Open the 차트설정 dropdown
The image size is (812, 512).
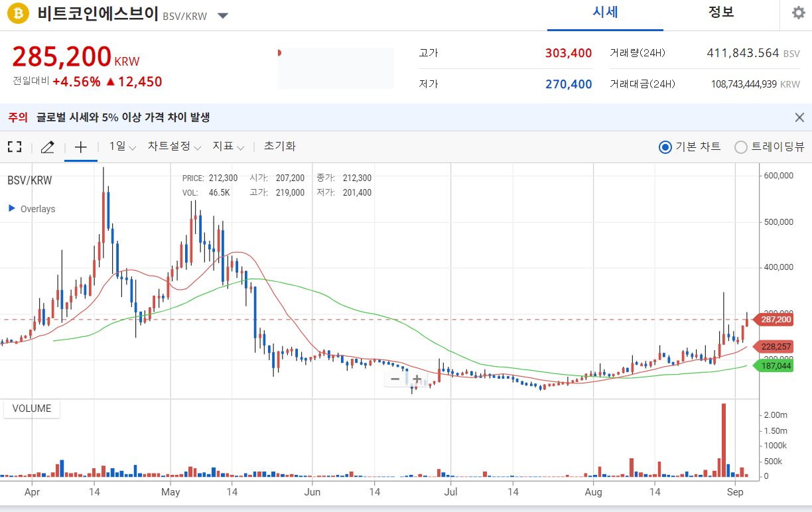tap(174, 147)
